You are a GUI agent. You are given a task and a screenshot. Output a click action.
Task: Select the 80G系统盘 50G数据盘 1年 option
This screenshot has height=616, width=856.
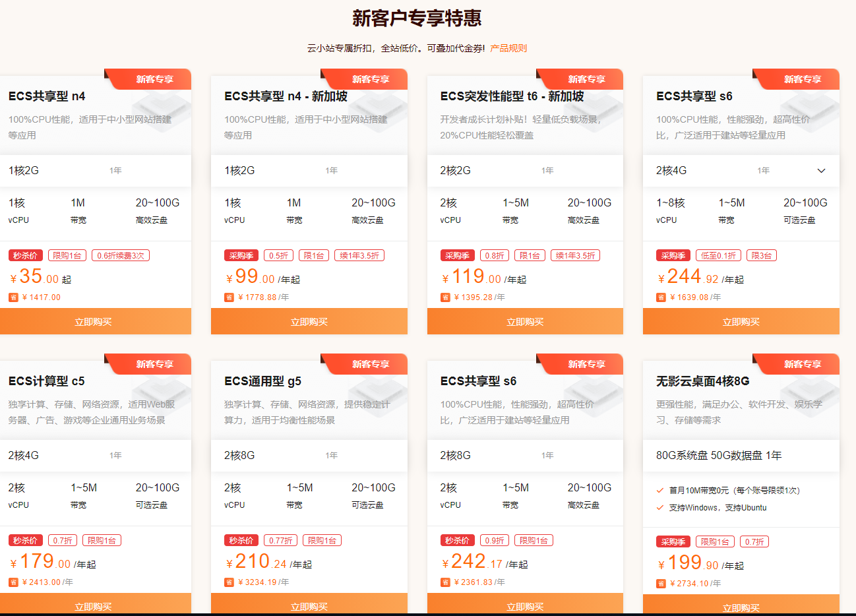coord(741,456)
